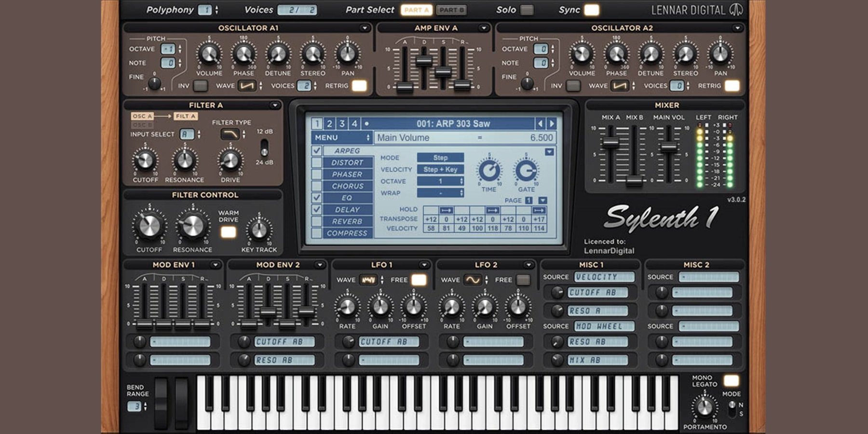Click Key Track knob

pyautogui.click(x=259, y=230)
